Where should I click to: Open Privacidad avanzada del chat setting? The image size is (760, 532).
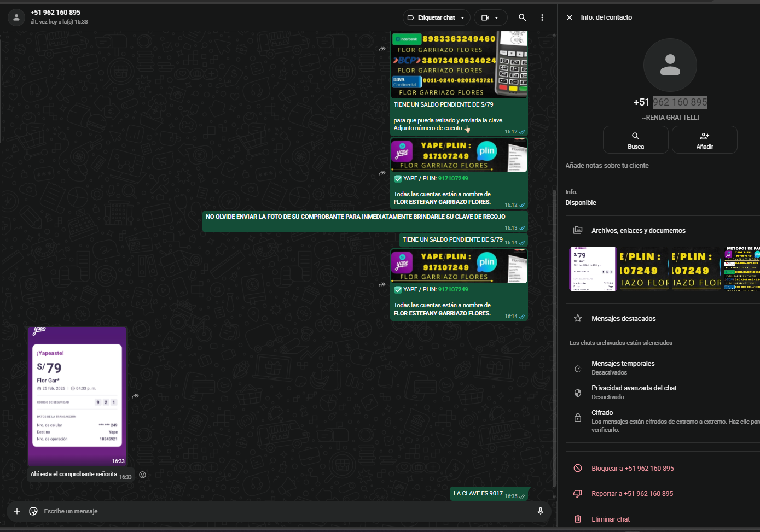pyautogui.click(x=634, y=392)
